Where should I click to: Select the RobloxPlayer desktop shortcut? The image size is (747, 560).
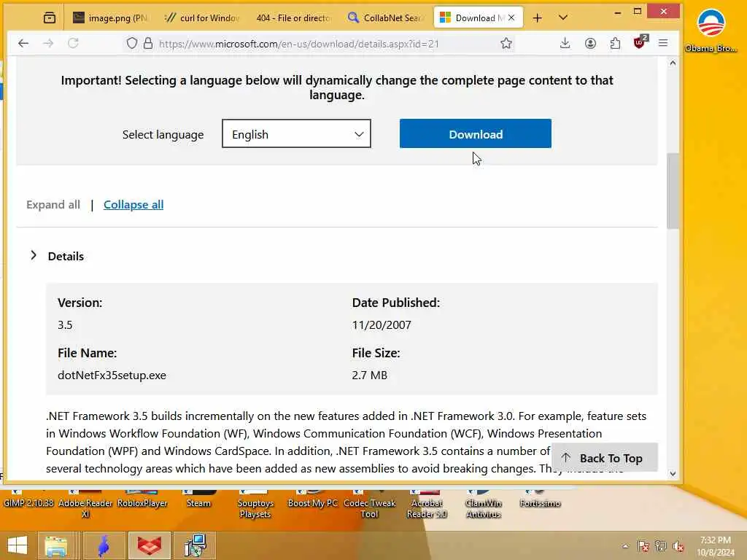(x=142, y=499)
